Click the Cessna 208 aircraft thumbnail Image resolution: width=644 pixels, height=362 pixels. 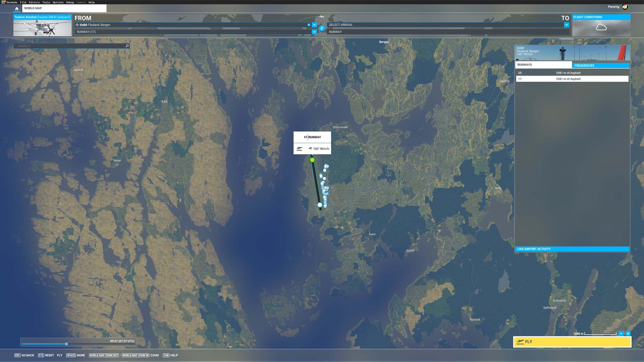42,27
